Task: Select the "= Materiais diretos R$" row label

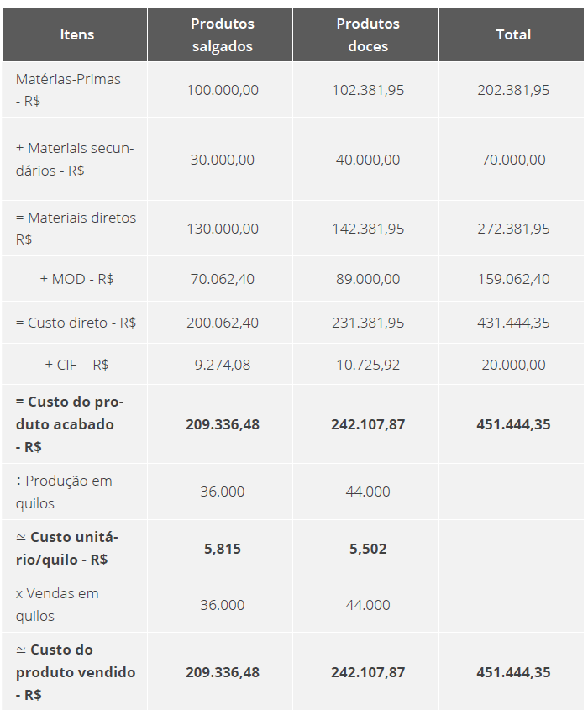Action: coord(76,229)
